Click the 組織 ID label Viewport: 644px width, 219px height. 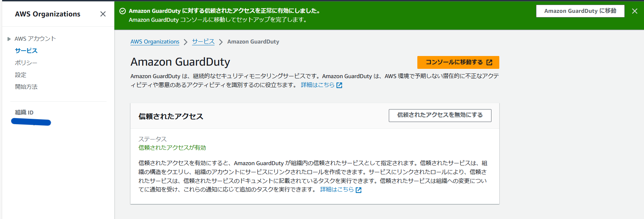(24, 112)
